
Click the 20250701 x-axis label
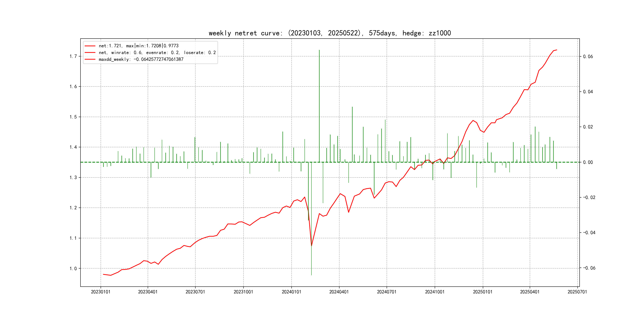(577, 292)
